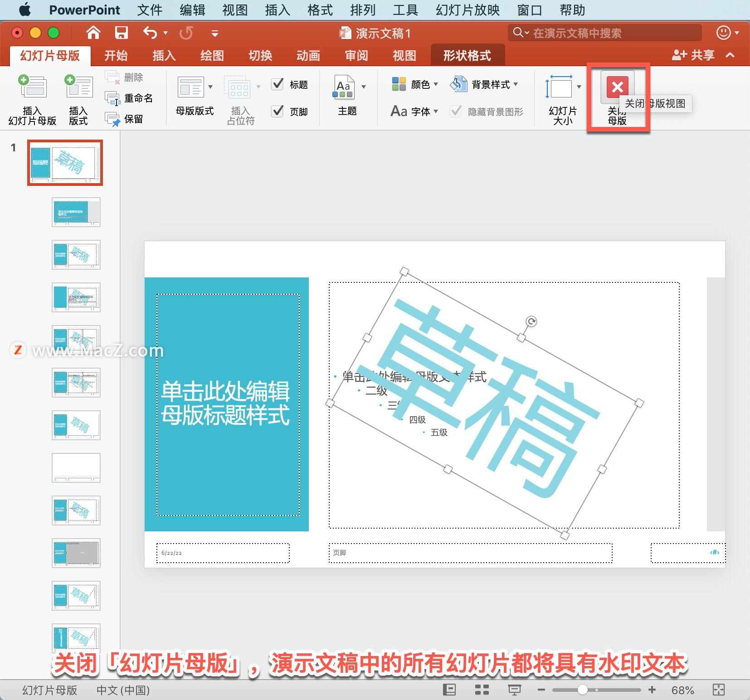Image resolution: width=750 pixels, height=700 pixels.
Task: Switch to the Animations (动画) tab
Action: pos(308,56)
